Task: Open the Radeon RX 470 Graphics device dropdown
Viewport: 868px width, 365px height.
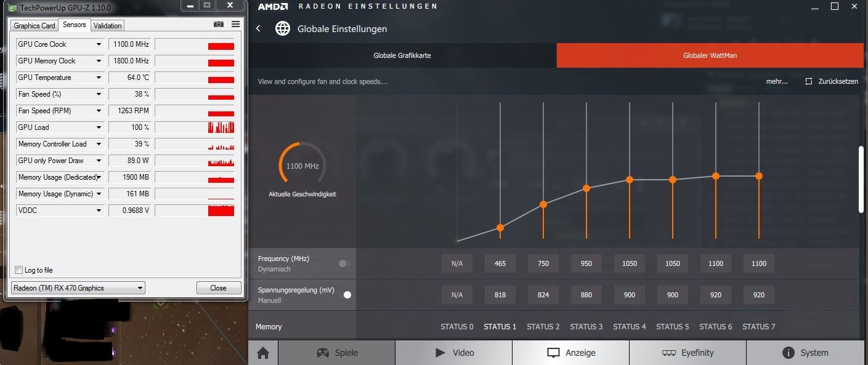Action: click(78, 287)
